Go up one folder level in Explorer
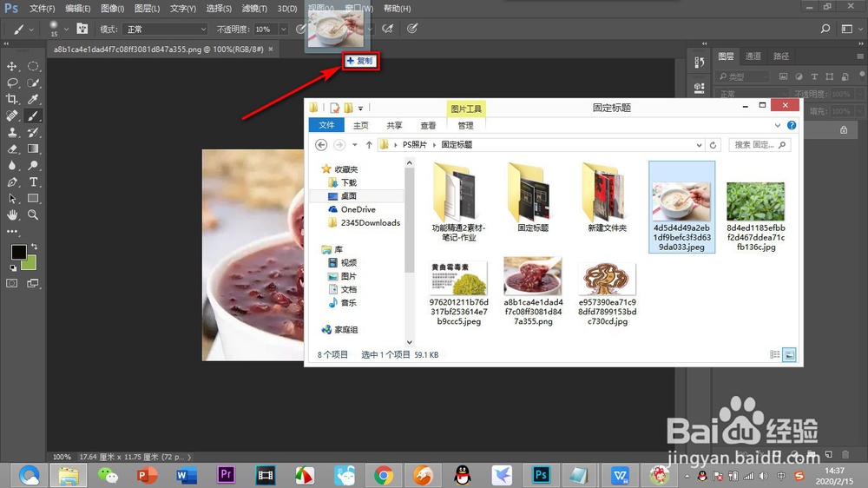The image size is (868, 488). [x=369, y=144]
